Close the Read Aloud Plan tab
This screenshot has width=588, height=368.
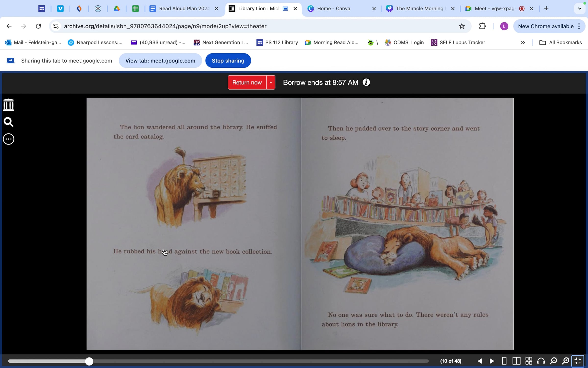pos(216,9)
